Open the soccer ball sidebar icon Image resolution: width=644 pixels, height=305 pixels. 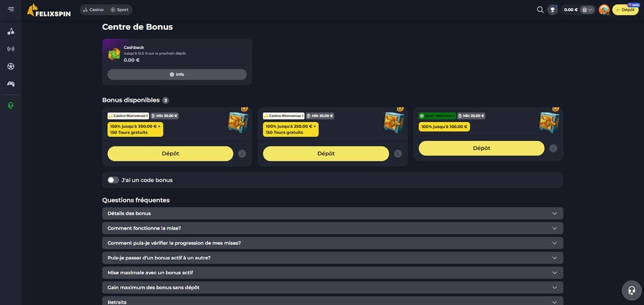coord(11,66)
